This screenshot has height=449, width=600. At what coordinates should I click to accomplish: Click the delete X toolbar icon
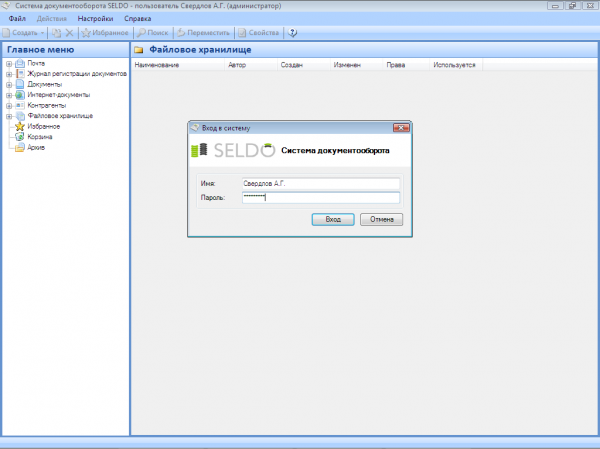pyautogui.click(x=69, y=33)
